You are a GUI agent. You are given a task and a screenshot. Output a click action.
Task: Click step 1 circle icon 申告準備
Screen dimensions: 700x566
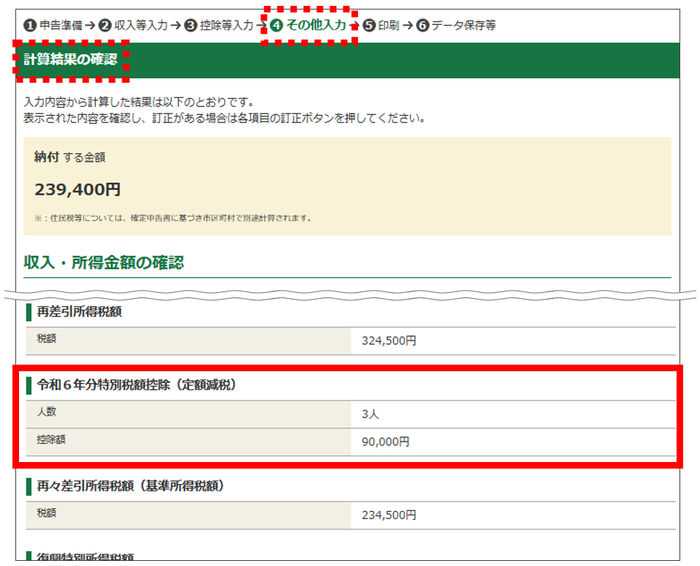click(30, 25)
